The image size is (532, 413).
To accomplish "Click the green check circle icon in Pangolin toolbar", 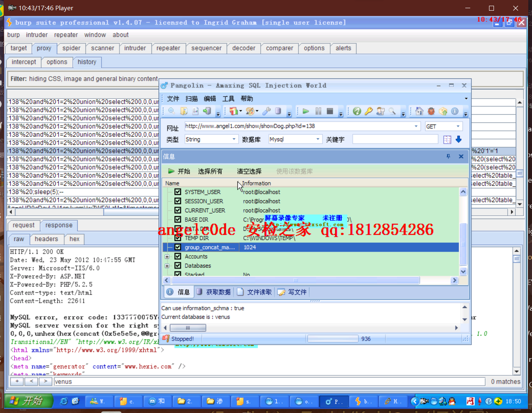I will pos(357,111).
